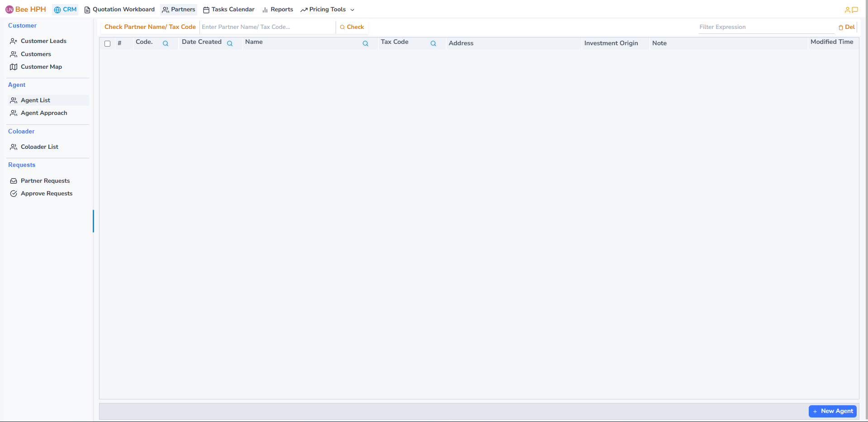Open the chat messages icon
The height and width of the screenshot is (422, 868).
855,10
